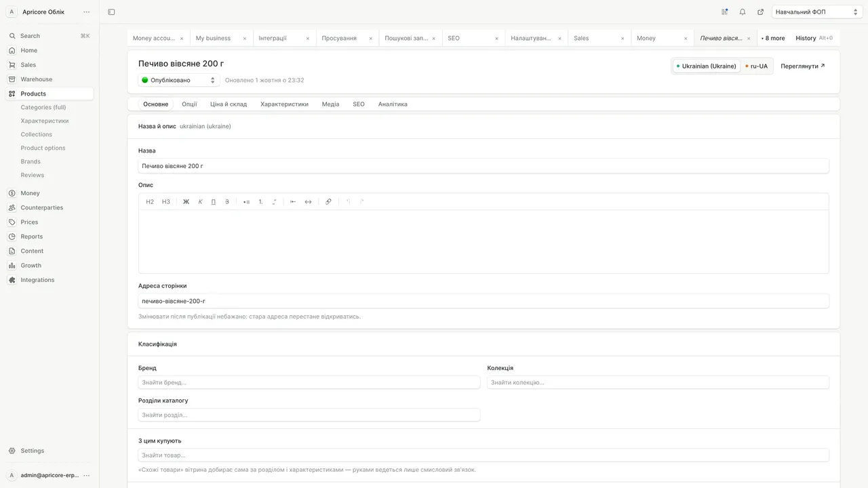
Task: Go to the Аналітика tab
Action: [393, 104]
